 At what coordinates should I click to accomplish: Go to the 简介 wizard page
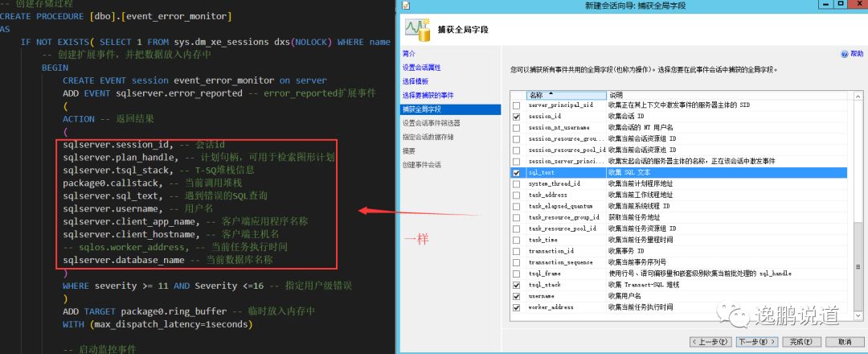(408, 54)
